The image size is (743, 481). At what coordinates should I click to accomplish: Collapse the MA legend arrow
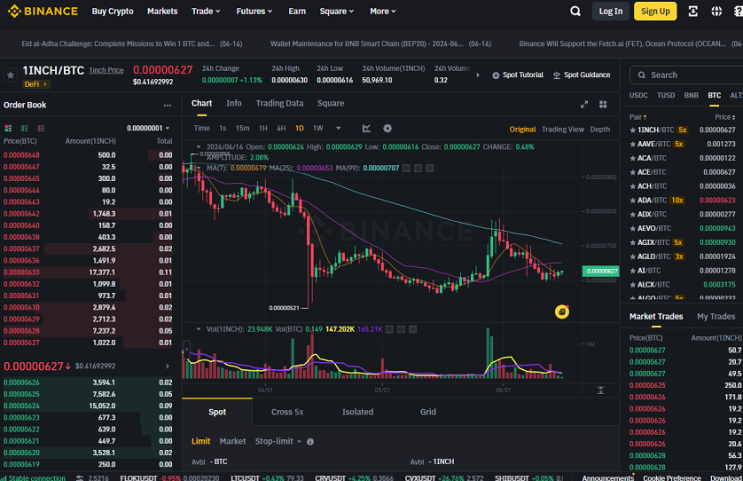(x=199, y=168)
